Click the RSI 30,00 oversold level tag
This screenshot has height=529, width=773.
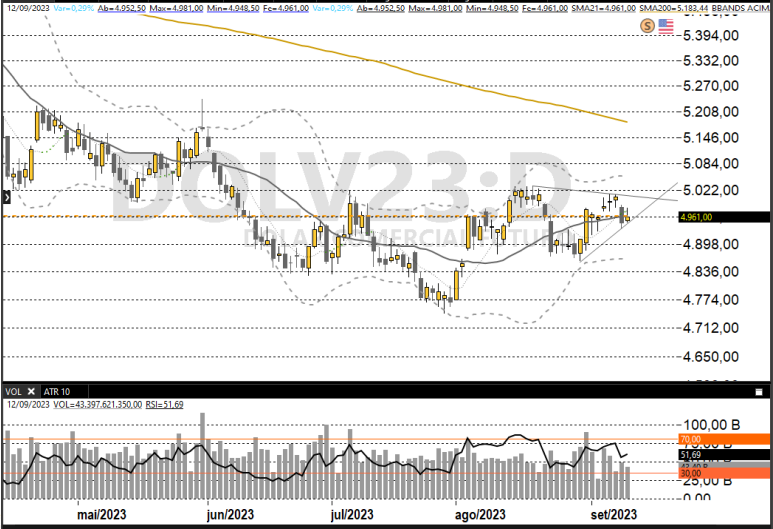723,473
